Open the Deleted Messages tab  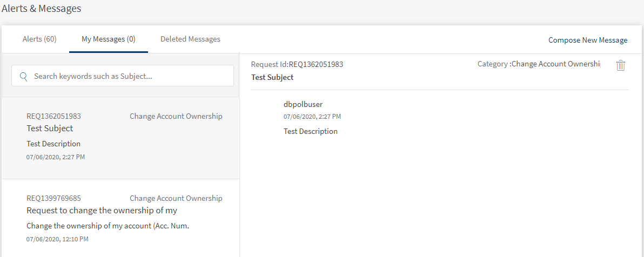190,39
